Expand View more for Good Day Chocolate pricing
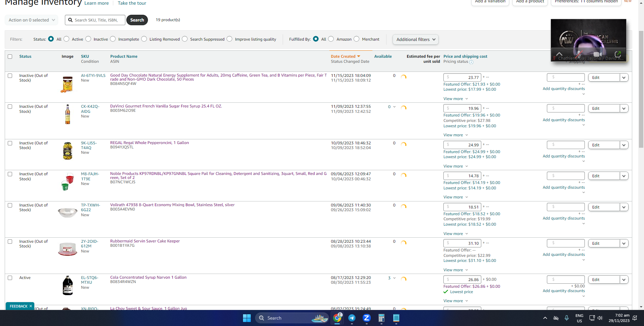 [455, 99]
